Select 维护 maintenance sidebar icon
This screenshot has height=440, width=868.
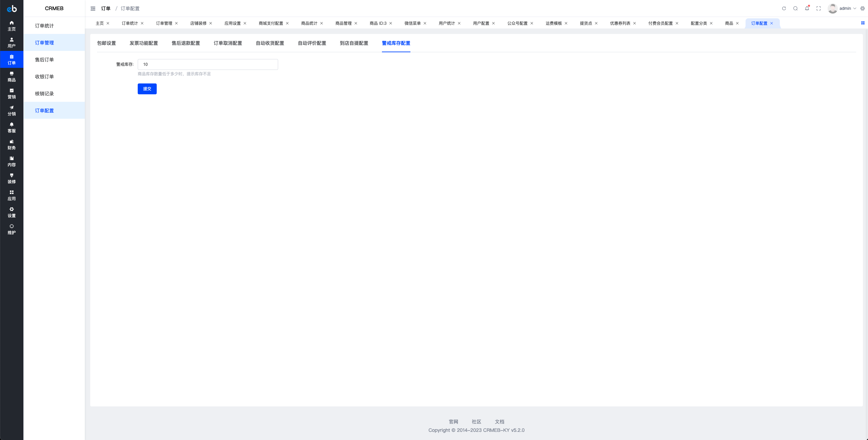pyautogui.click(x=12, y=229)
